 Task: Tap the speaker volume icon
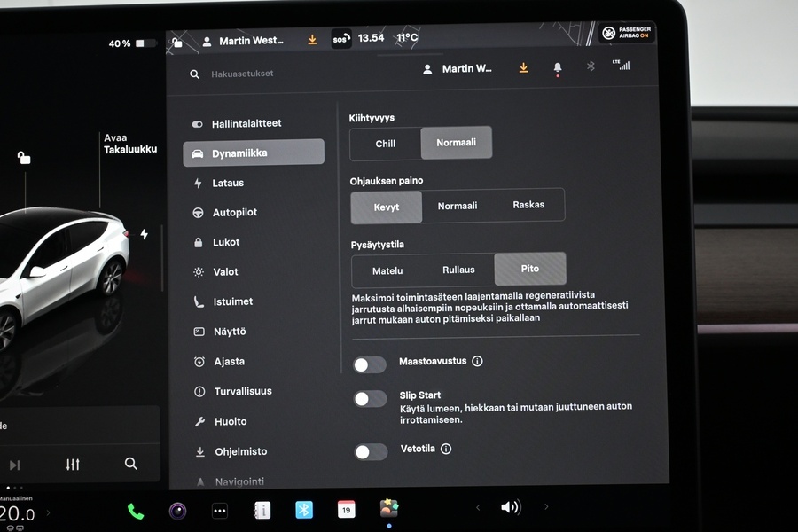pyautogui.click(x=510, y=507)
